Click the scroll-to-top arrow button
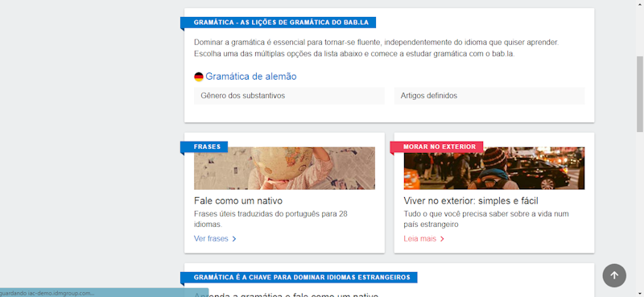 [x=614, y=275]
